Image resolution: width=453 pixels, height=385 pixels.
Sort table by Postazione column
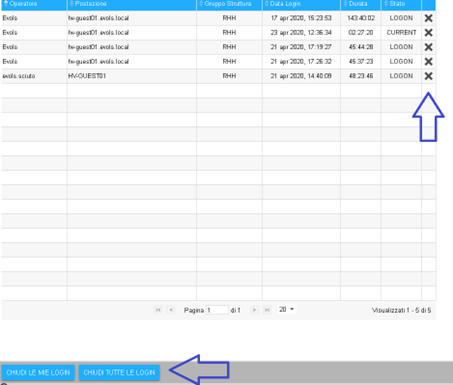(132, 4)
